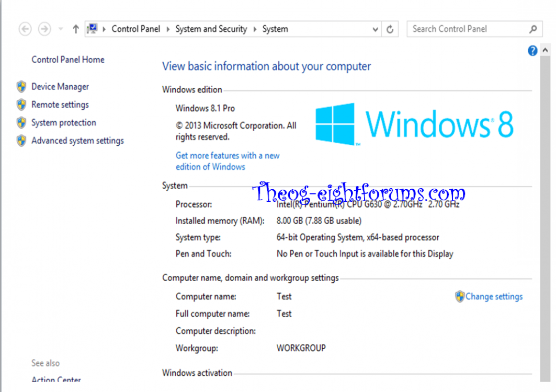Expand the address bar history dropdown
This screenshot has height=392, width=556.
point(375,30)
